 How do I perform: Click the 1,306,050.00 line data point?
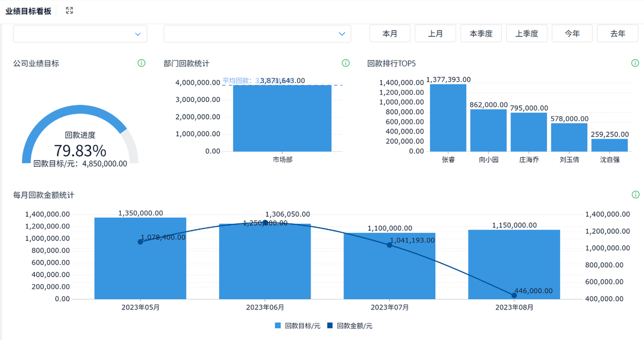265,223
